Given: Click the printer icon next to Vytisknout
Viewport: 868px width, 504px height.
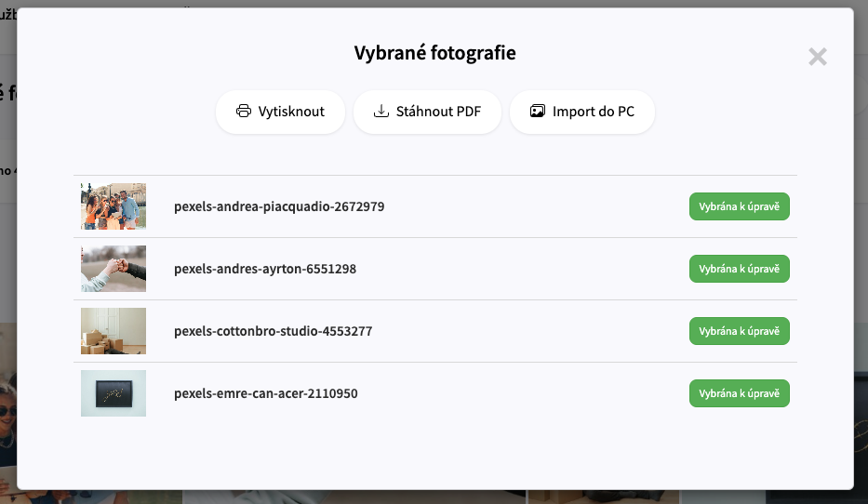Looking at the screenshot, I should pyautogui.click(x=244, y=112).
